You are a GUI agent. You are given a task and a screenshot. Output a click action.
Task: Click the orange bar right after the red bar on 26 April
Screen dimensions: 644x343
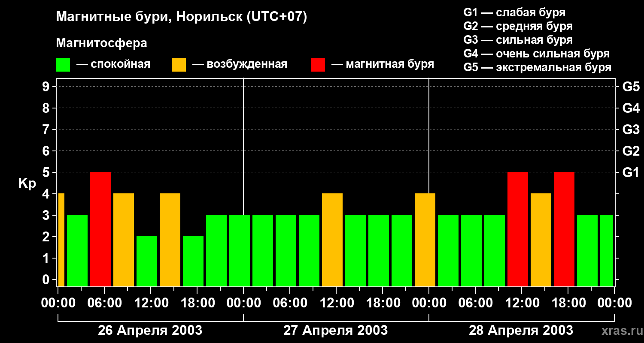[x=124, y=240]
